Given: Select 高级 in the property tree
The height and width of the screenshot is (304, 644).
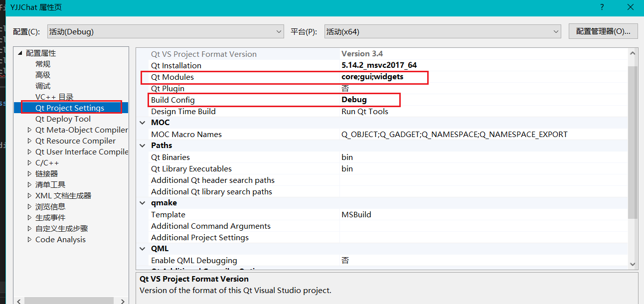Looking at the screenshot, I should pos(43,75).
